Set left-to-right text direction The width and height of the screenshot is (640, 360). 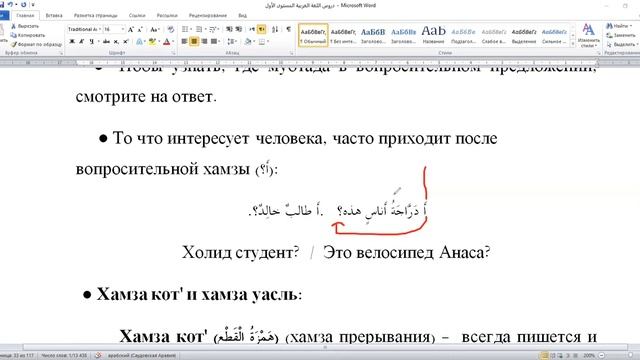point(252,29)
